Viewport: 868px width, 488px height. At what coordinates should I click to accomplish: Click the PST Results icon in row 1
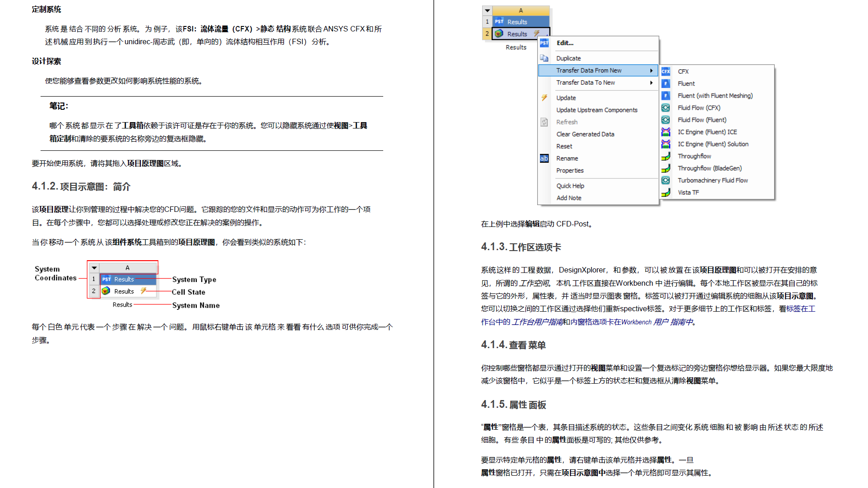499,21
